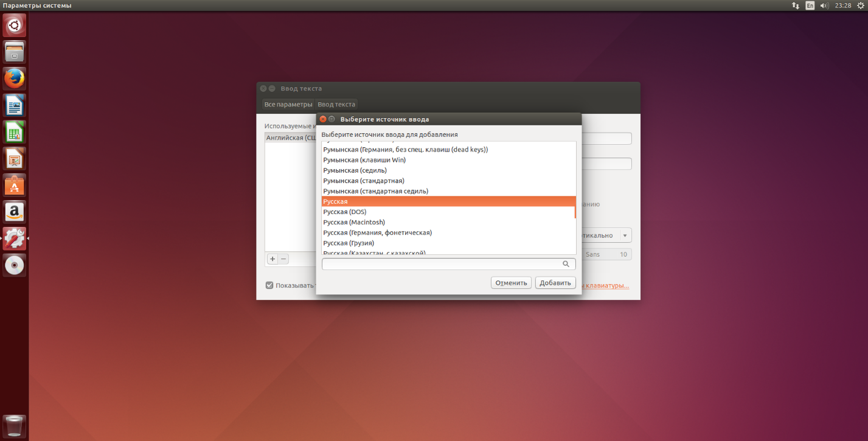Close the Выберите источник ввода dialog
Viewport: 868px width, 441px height.
tap(323, 119)
